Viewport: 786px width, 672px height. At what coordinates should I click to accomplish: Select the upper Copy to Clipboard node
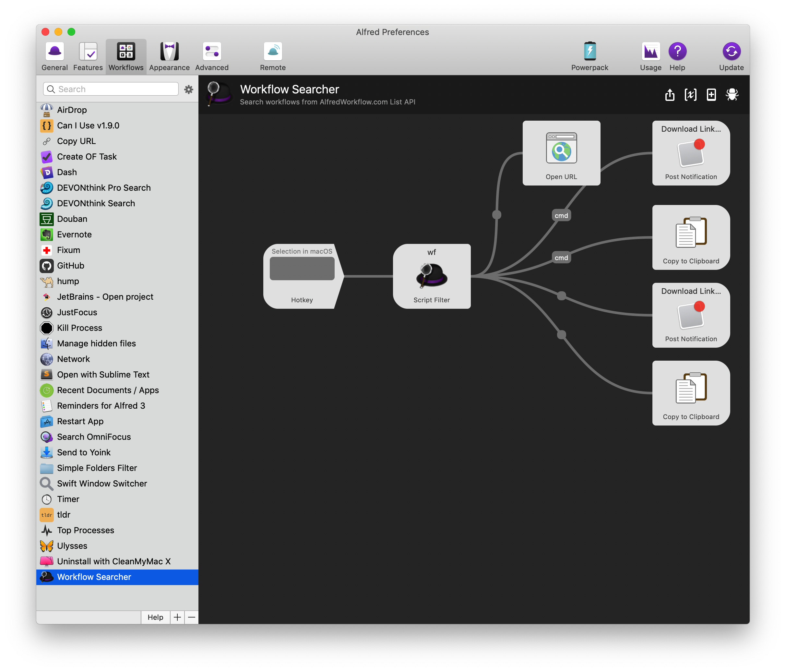point(691,237)
